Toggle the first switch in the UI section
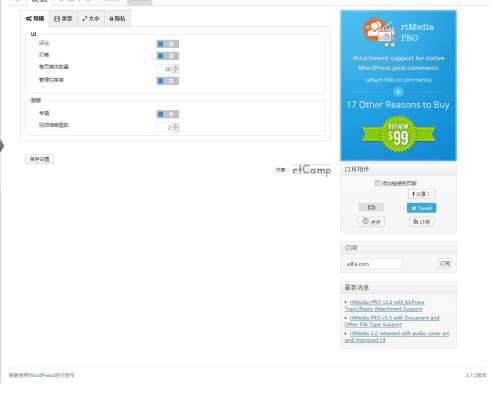Viewport: 495px width, 400px height. coord(168,44)
